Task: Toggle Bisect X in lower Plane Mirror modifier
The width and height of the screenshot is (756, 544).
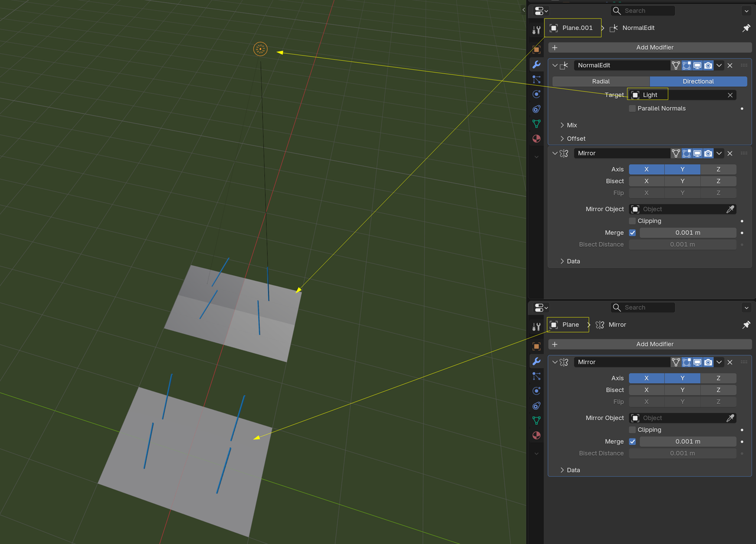Action: click(x=646, y=390)
